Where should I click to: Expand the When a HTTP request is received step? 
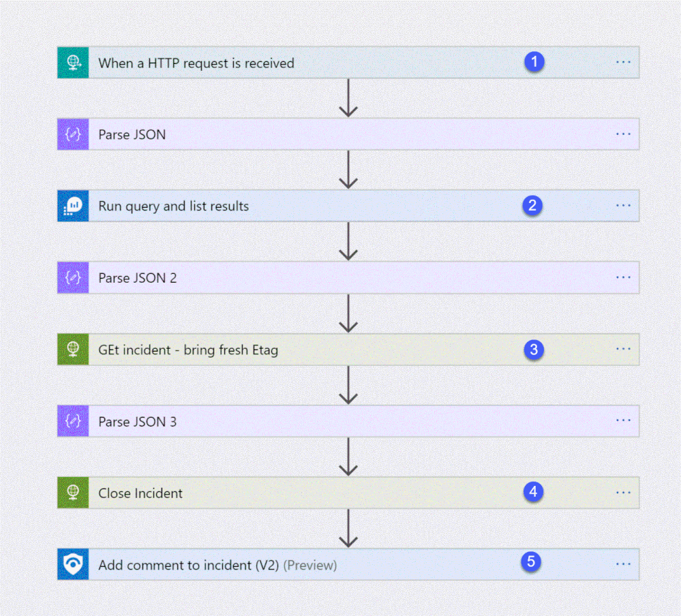click(196, 63)
